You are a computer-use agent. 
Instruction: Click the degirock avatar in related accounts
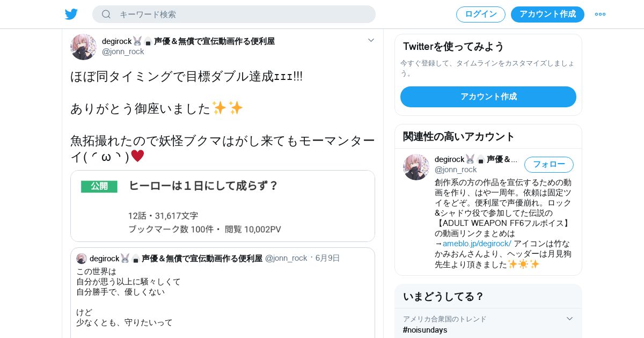click(x=416, y=167)
